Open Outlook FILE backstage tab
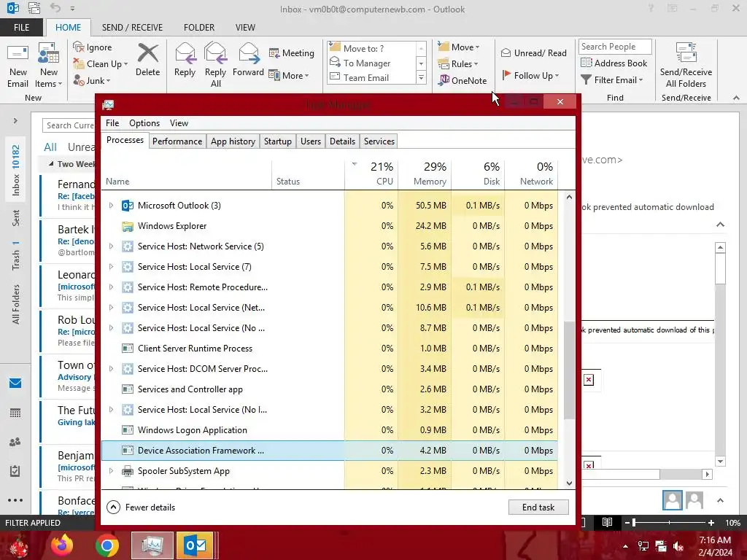Screen dimensions: 747x560 [21, 28]
